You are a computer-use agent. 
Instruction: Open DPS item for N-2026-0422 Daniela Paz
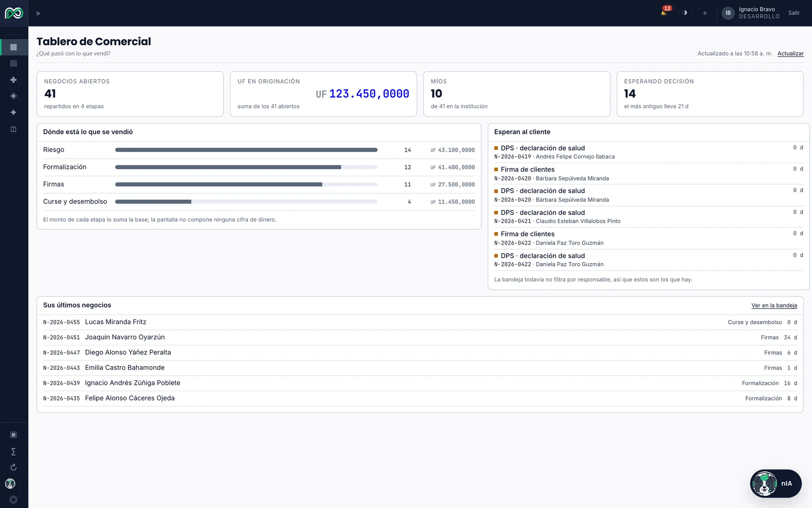point(649,260)
